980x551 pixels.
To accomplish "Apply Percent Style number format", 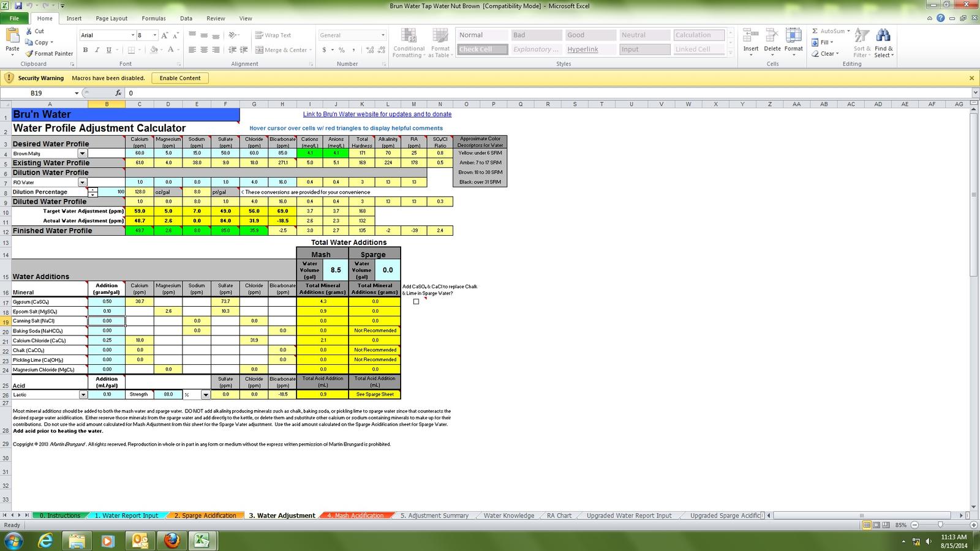I will tap(341, 50).
